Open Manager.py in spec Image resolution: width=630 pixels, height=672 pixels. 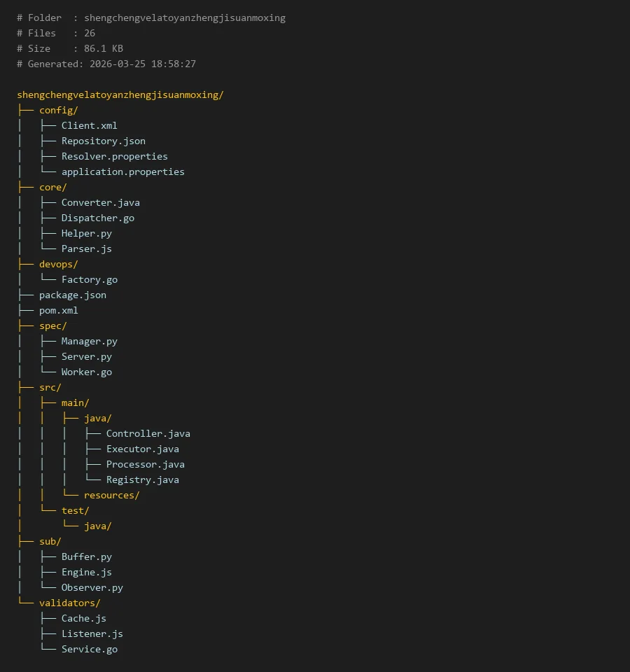89,341
